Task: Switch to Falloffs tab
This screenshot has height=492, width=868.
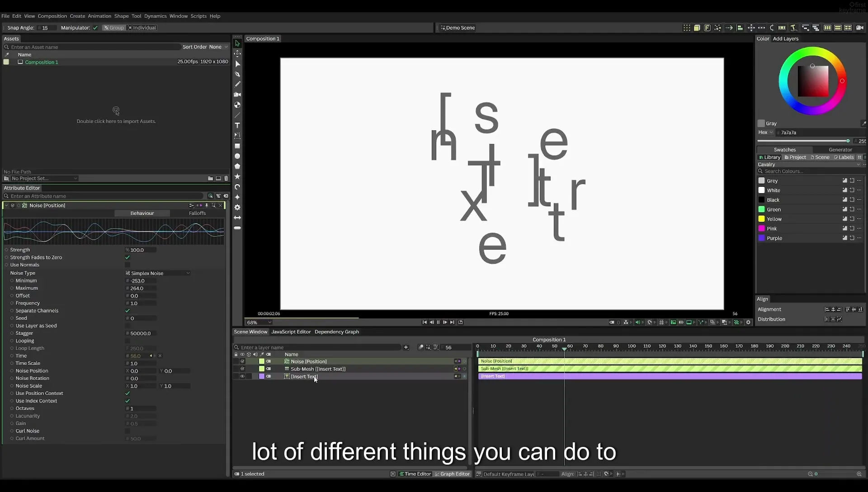Action: pyautogui.click(x=197, y=213)
